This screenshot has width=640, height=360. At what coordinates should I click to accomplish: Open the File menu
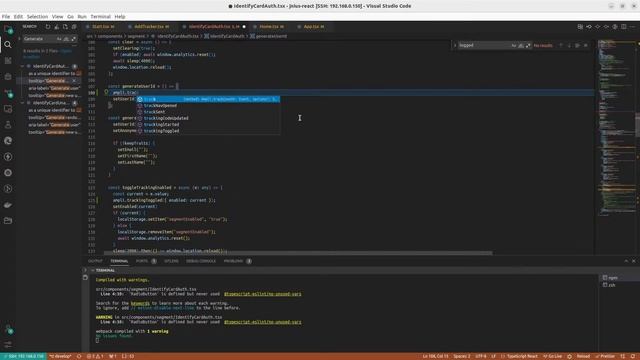(x=6, y=17)
